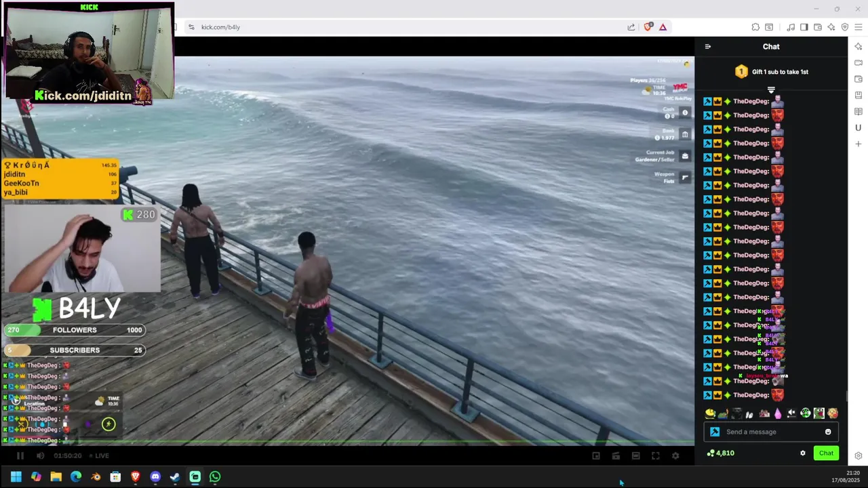The height and width of the screenshot is (488, 868).
Task: Open emoji picker in message box
Action: click(x=828, y=432)
